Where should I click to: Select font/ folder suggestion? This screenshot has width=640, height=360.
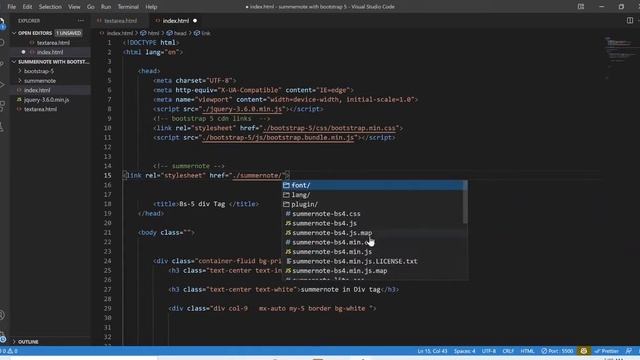373,185
